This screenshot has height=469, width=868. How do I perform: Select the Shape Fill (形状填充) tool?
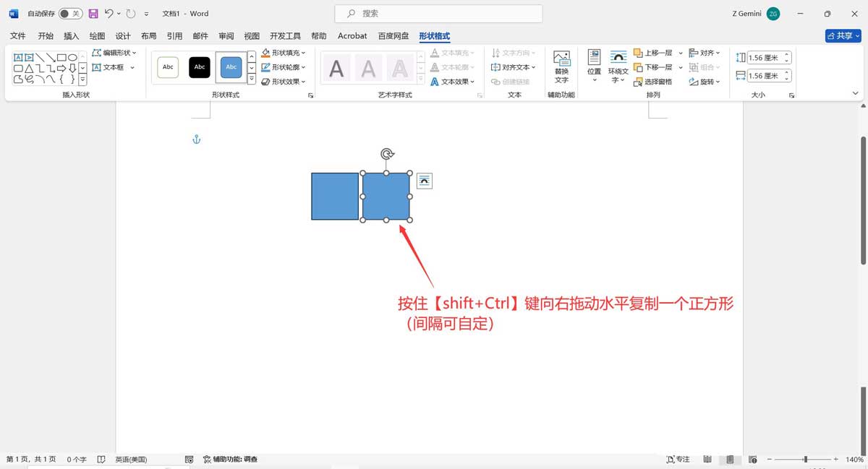click(283, 52)
